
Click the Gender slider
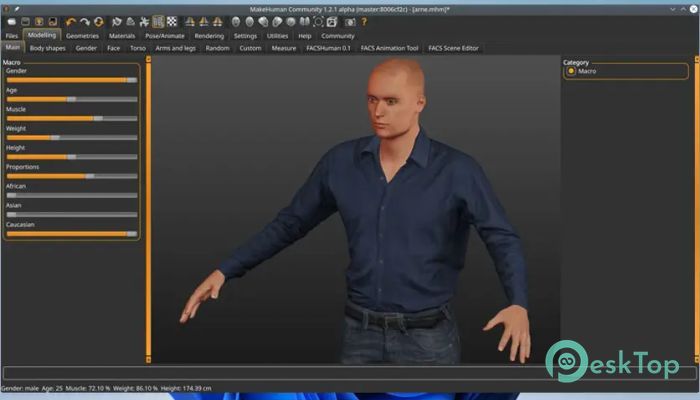72,80
